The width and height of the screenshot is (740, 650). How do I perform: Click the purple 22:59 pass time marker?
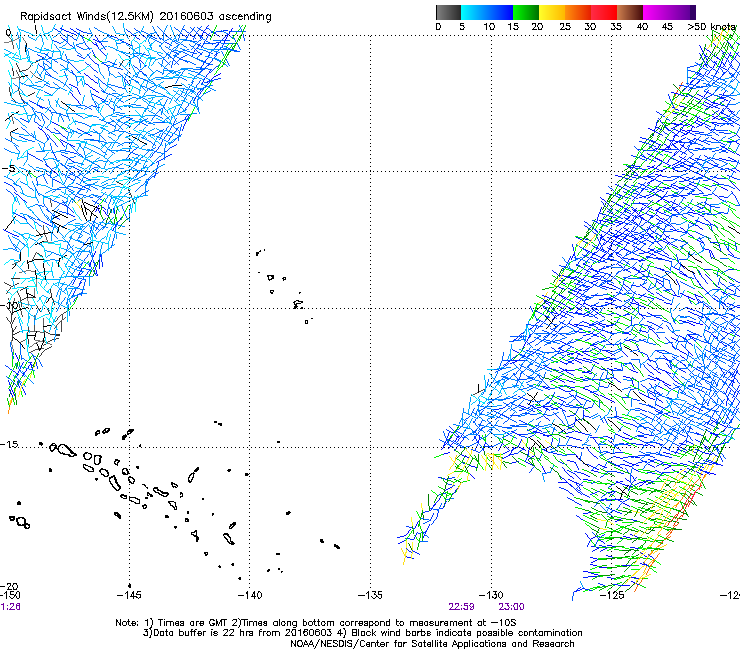[x=461, y=607]
